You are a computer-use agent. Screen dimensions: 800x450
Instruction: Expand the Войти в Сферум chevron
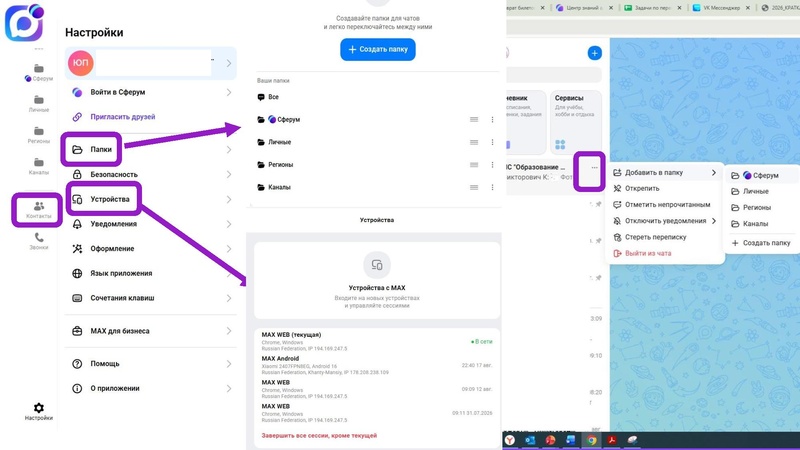click(x=229, y=92)
